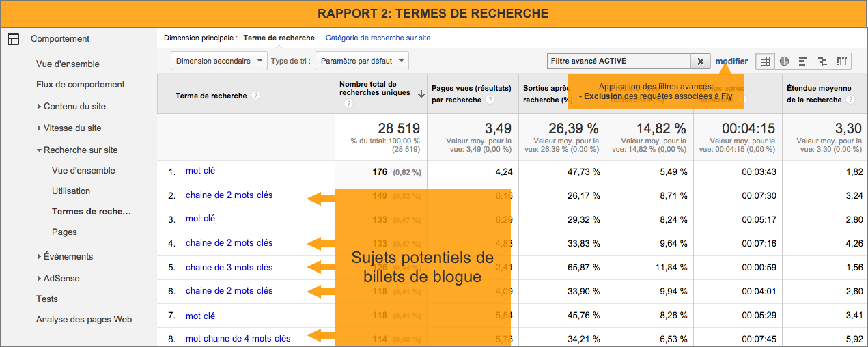The height and width of the screenshot is (347, 868).
Task: Click summary value 26,39 %
Action: click(574, 128)
